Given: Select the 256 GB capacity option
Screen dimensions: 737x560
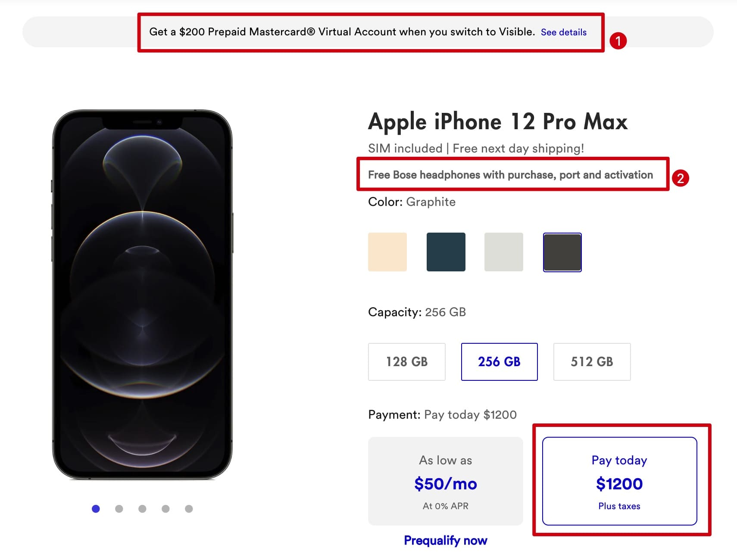Looking at the screenshot, I should tap(499, 362).
